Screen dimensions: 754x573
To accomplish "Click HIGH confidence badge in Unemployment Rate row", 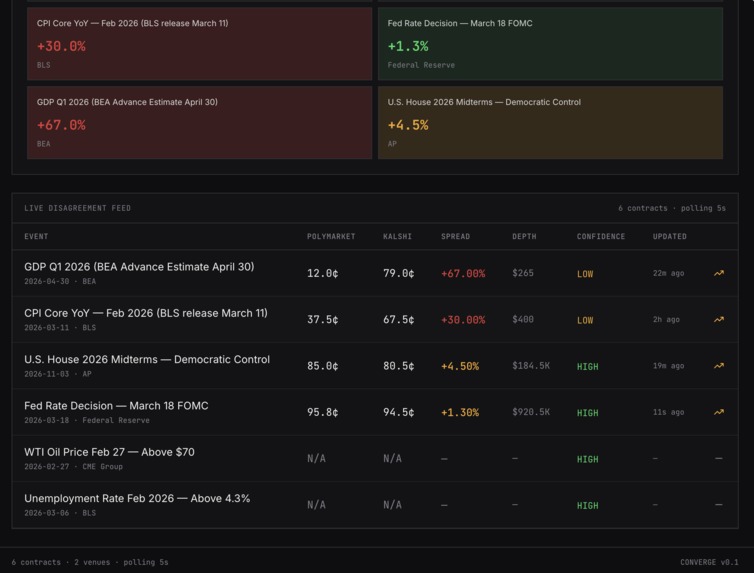I will click(x=588, y=506).
